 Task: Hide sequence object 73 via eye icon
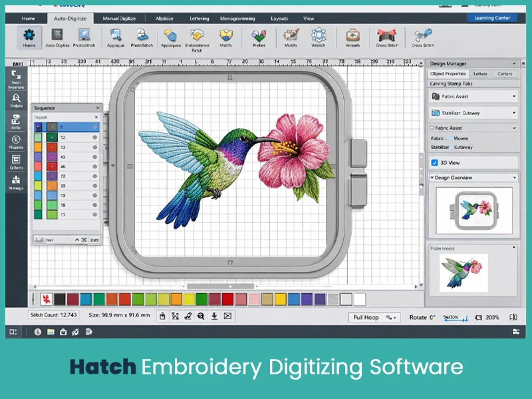pyautogui.click(x=94, y=176)
